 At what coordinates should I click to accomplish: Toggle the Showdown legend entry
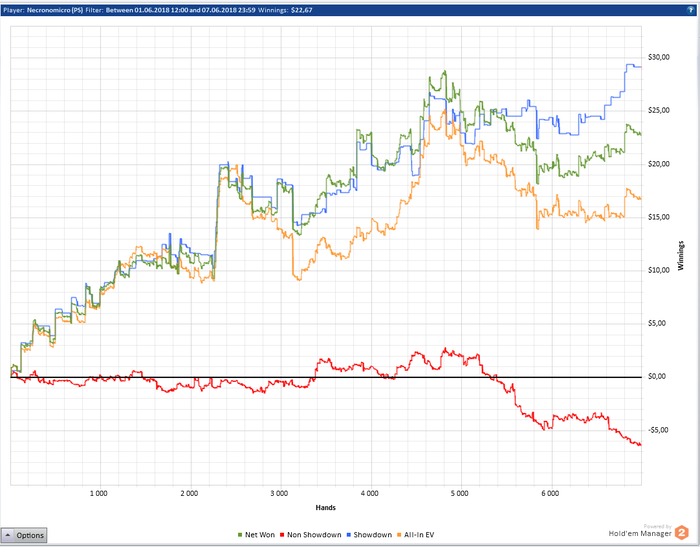pyautogui.click(x=369, y=534)
